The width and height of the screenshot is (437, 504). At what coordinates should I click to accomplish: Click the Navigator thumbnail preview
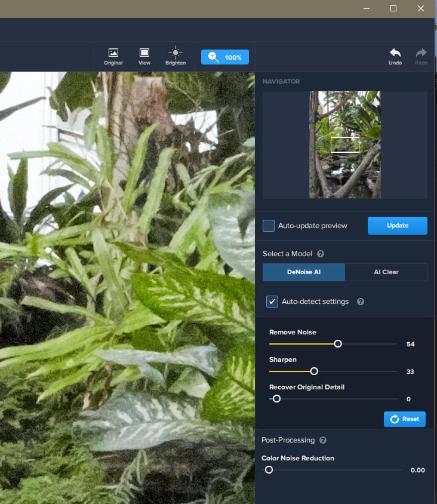[x=345, y=145]
